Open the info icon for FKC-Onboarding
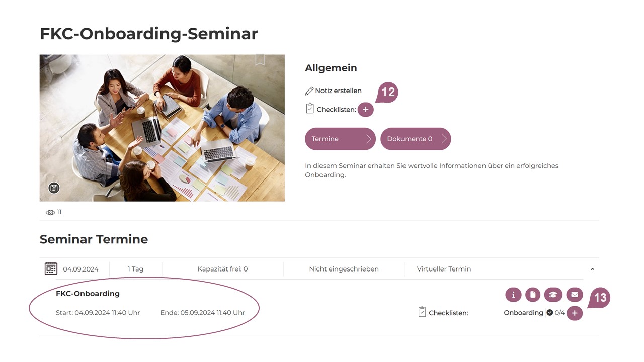Screen dimensions: 644x362 [513, 295]
